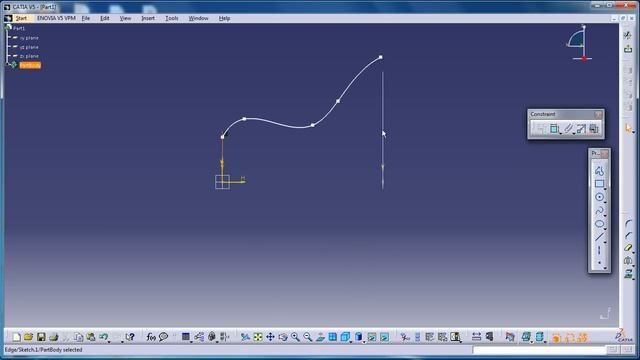This screenshot has height=360, width=640.
Task: Click Constraints Defined in Dialog Box icon
Action: tap(540, 129)
